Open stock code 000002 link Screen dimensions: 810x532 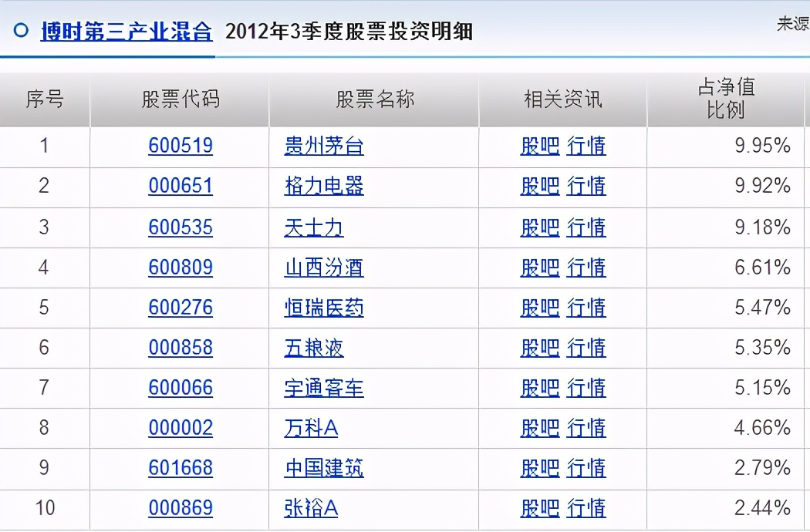pos(181,428)
